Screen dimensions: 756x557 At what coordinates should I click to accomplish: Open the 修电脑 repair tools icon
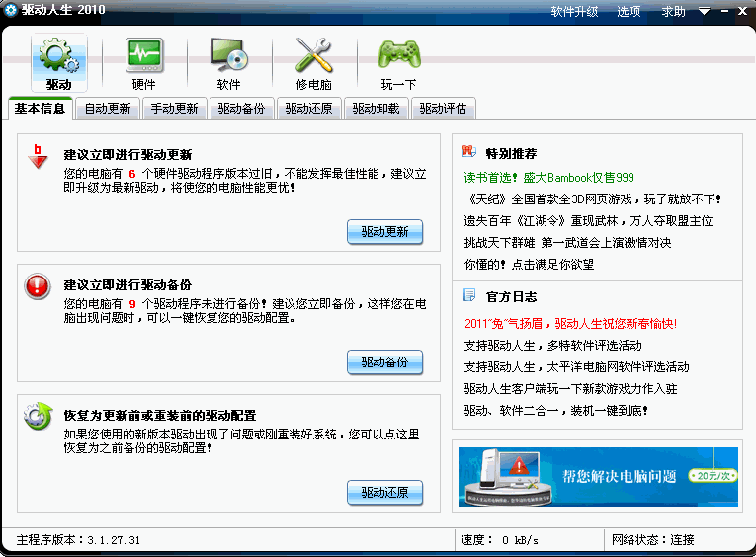pos(313,62)
